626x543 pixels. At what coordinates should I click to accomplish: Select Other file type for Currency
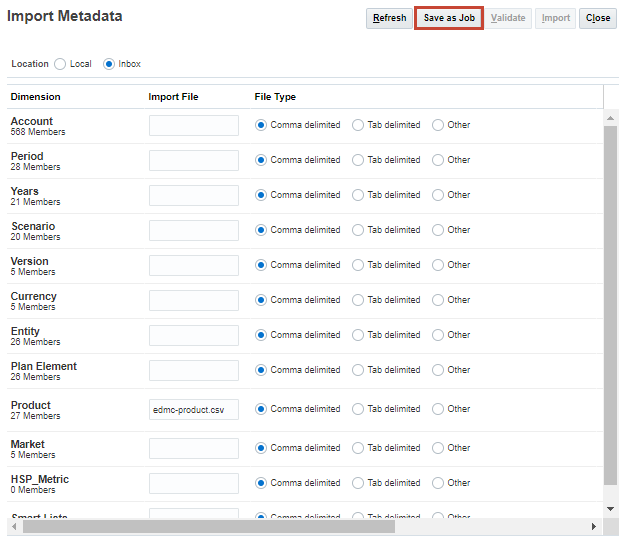click(438, 300)
